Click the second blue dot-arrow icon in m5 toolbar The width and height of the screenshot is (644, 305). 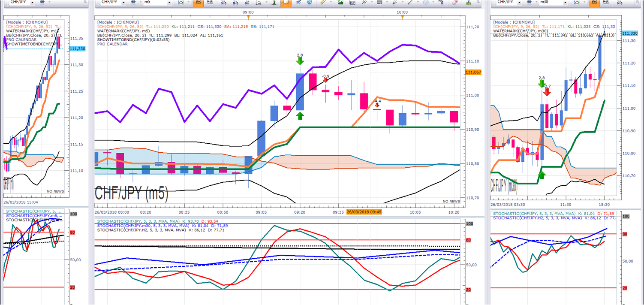235,3
